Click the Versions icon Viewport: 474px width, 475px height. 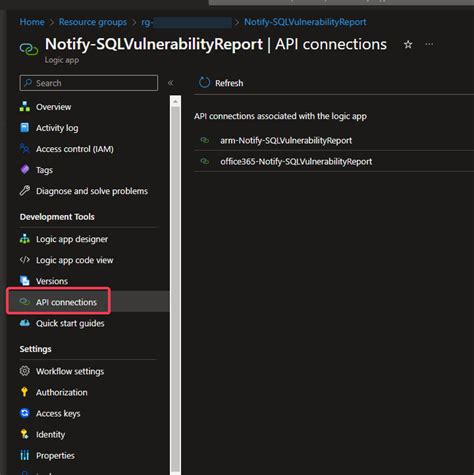[x=25, y=281]
